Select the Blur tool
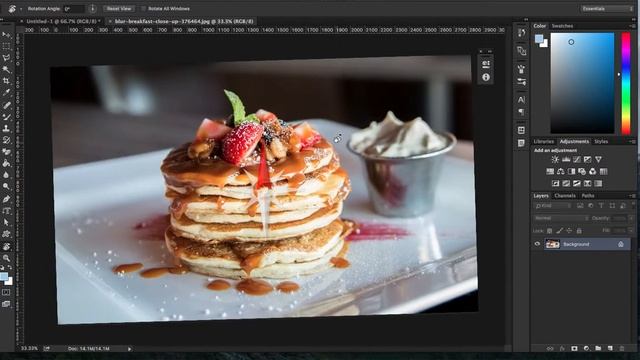 [6, 175]
